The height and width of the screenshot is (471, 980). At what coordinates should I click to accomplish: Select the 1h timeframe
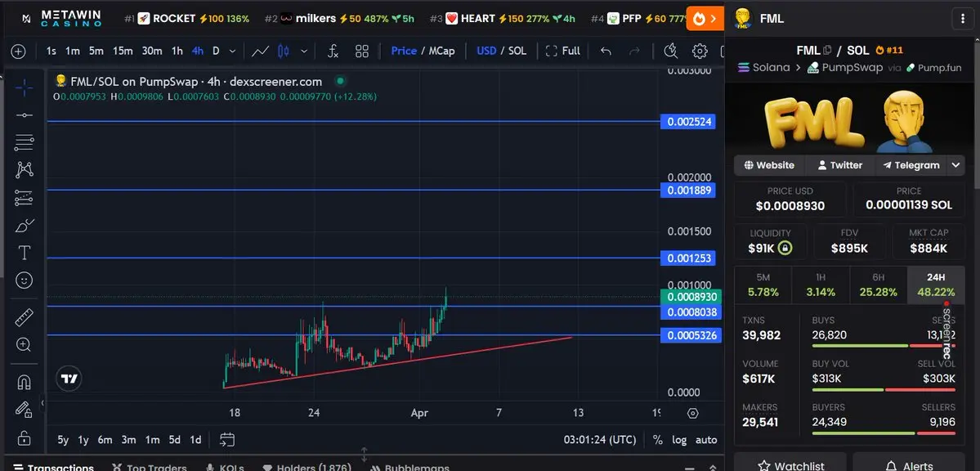tap(177, 52)
